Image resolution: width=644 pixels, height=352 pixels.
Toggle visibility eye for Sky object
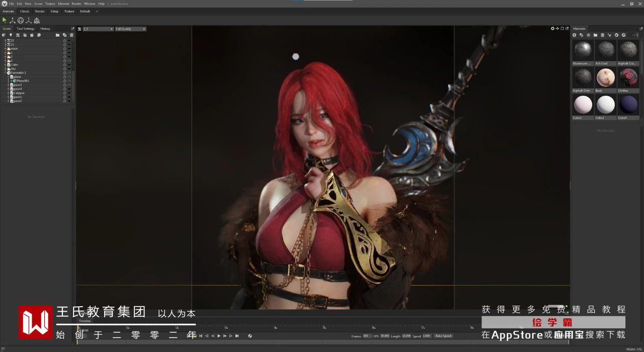click(x=69, y=69)
